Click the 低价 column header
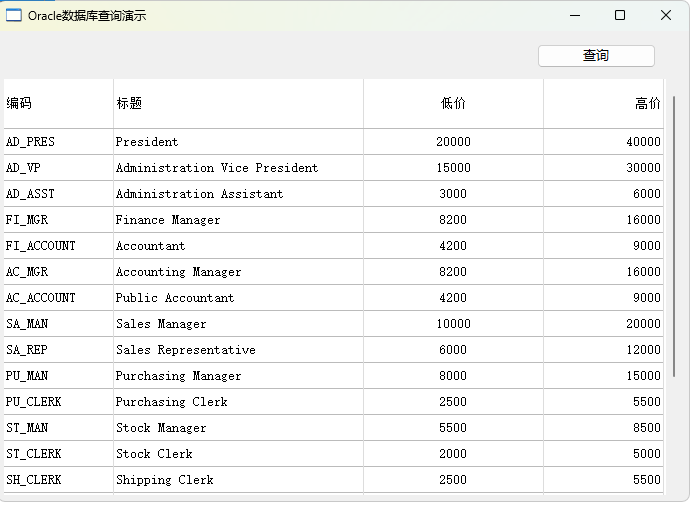Image resolution: width=697 pixels, height=509 pixels. point(453,104)
